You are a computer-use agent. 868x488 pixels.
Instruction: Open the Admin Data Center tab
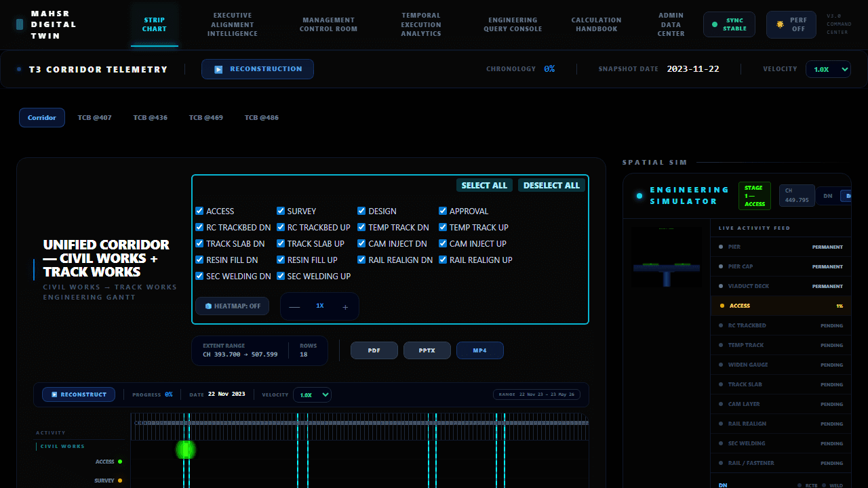point(671,24)
